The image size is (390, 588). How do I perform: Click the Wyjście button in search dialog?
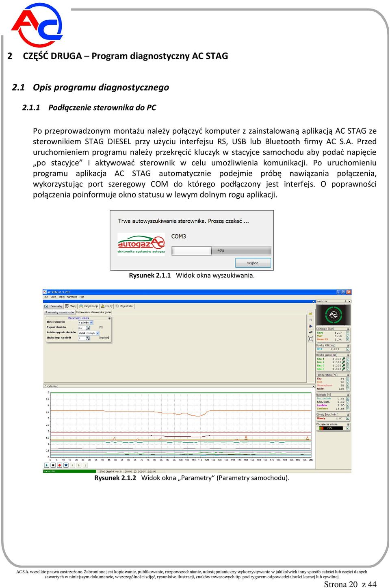point(253,263)
